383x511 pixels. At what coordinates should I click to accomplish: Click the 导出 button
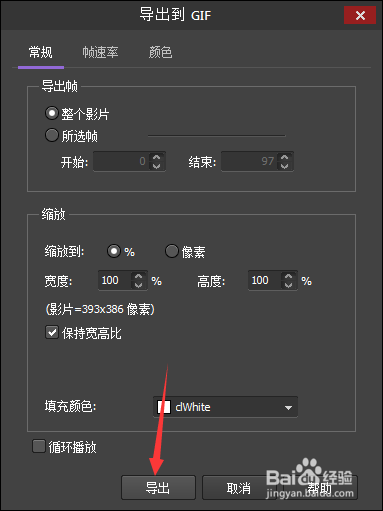point(158,488)
